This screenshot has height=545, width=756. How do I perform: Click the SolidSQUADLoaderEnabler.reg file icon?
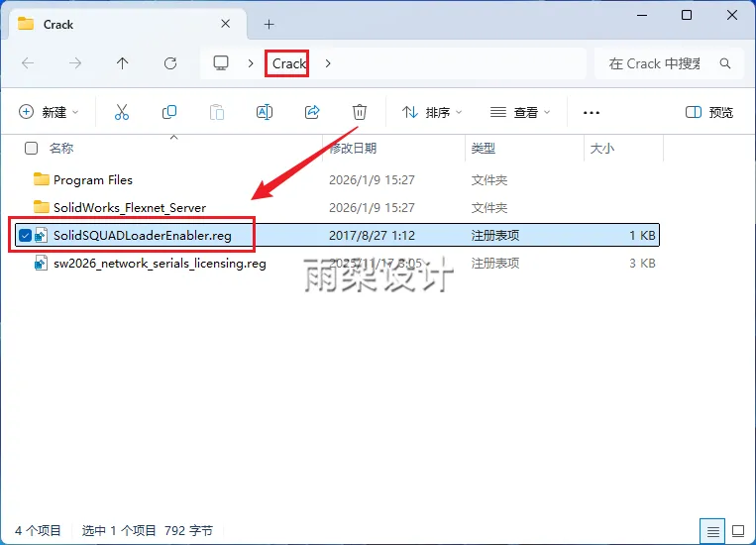click(41, 236)
